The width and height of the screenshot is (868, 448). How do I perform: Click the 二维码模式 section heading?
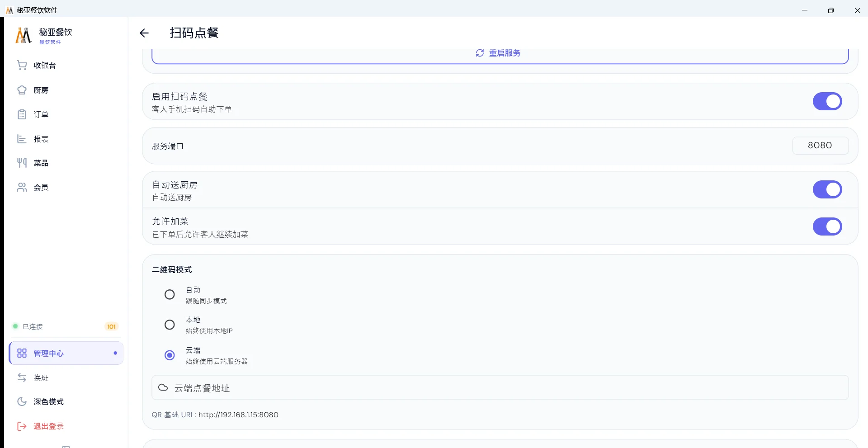tap(172, 269)
